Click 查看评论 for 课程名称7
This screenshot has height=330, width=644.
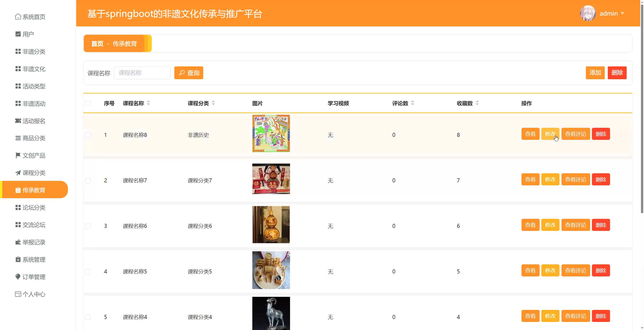pyautogui.click(x=575, y=179)
